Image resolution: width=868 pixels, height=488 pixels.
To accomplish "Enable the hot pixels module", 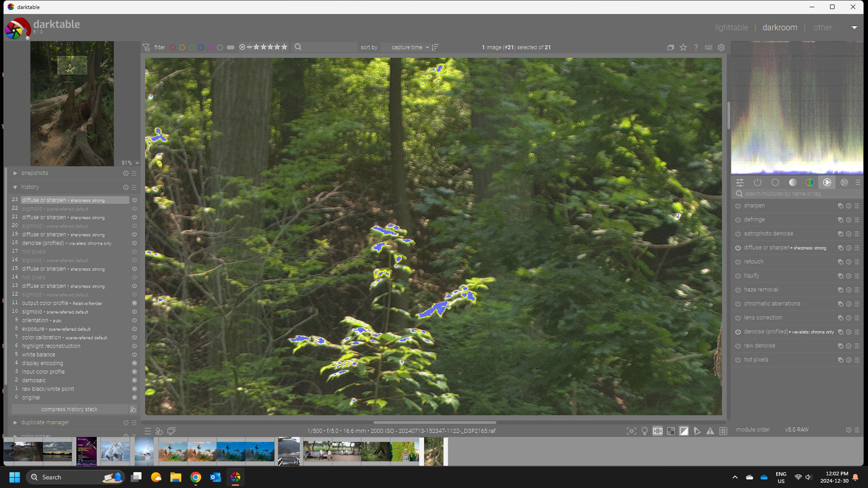I will click(738, 360).
